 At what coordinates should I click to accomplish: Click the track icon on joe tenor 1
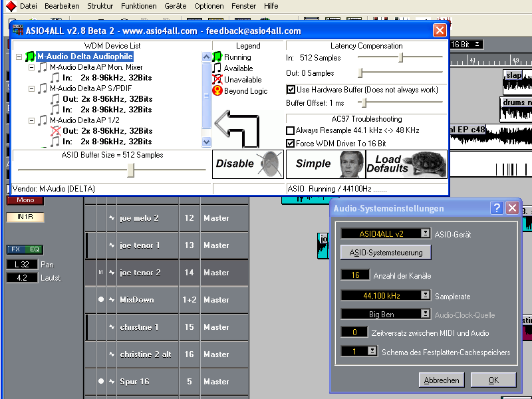[x=112, y=245]
